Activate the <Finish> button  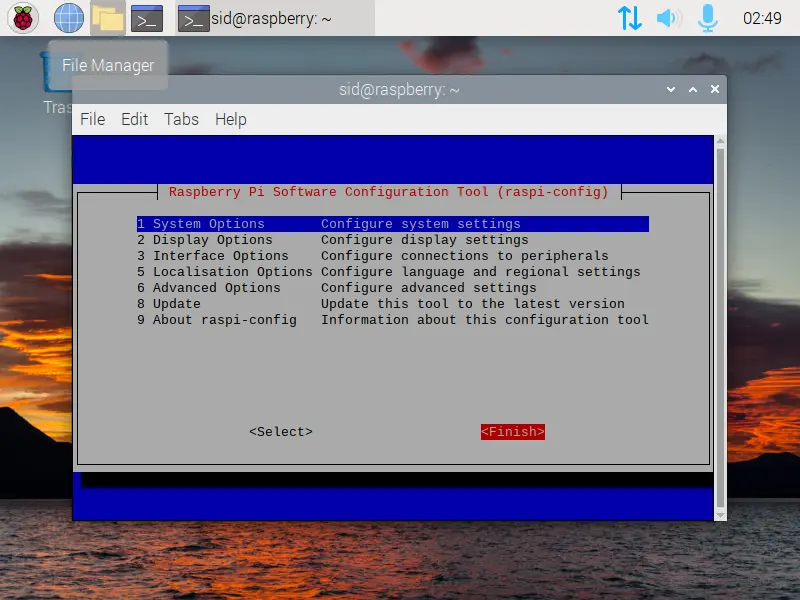(x=513, y=432)
